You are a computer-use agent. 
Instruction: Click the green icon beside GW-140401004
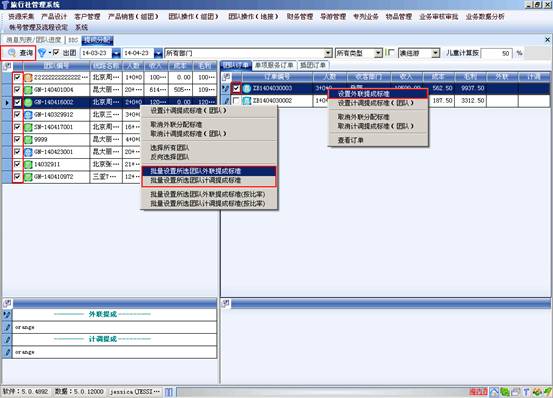tap(28, 90)
